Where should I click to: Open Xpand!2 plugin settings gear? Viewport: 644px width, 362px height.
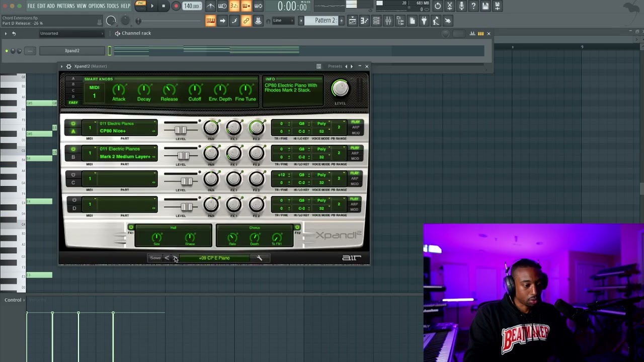click(69, 66)
